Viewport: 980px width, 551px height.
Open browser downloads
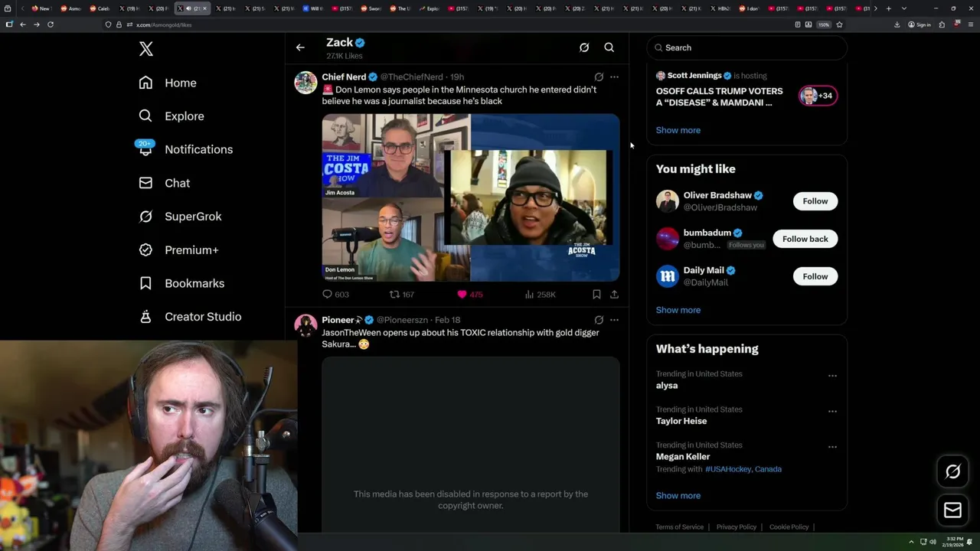tap(897, 24)
